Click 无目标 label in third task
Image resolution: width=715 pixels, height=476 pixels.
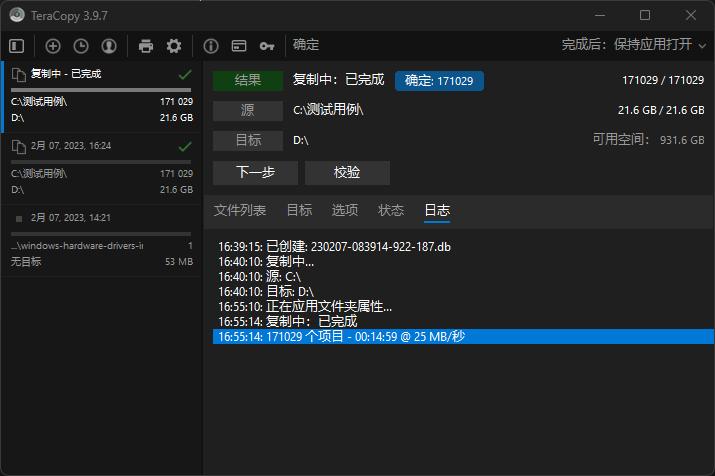26,262
